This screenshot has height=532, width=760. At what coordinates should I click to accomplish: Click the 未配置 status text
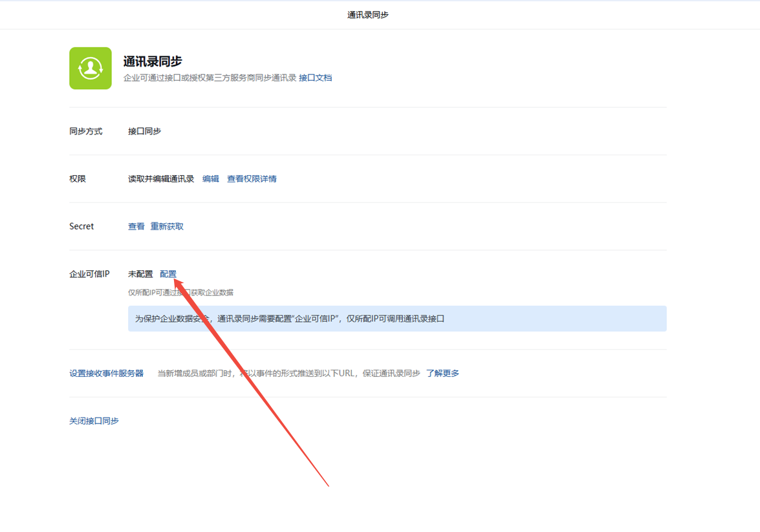click(140, 274)
